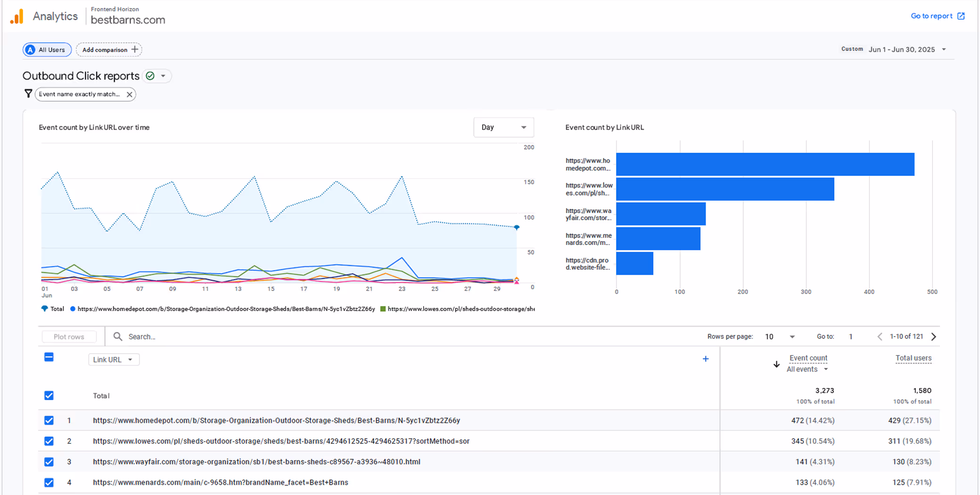Click the Event count sort arrow icon
980x495 pixels.
click(776, 364)
